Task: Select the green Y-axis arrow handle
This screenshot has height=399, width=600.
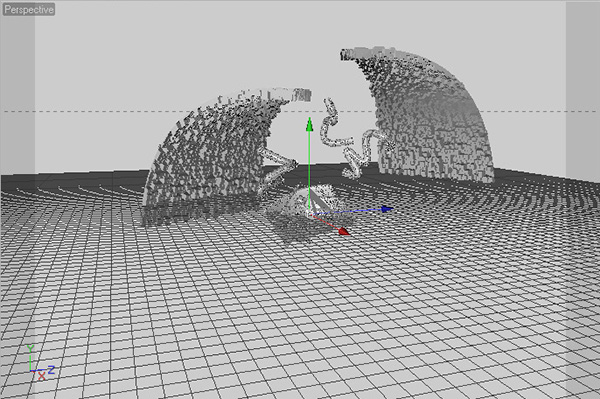Action: click(x=310, y=124)
